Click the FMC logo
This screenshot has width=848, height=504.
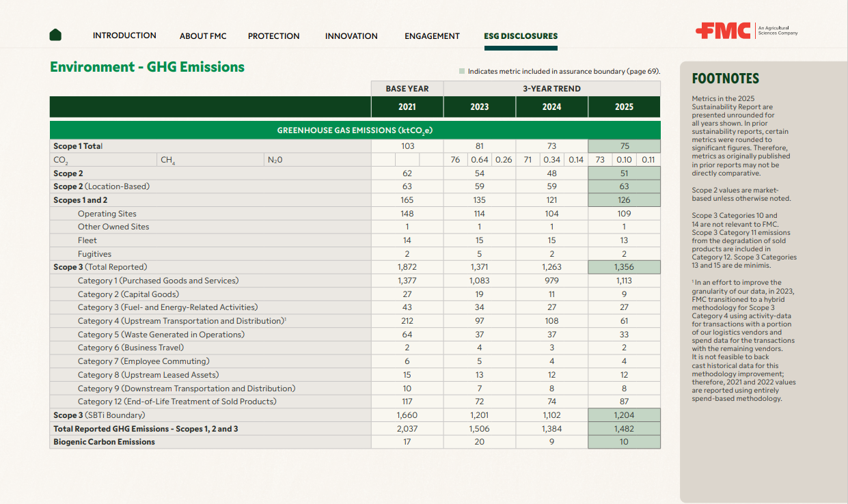tap(723, 30)
